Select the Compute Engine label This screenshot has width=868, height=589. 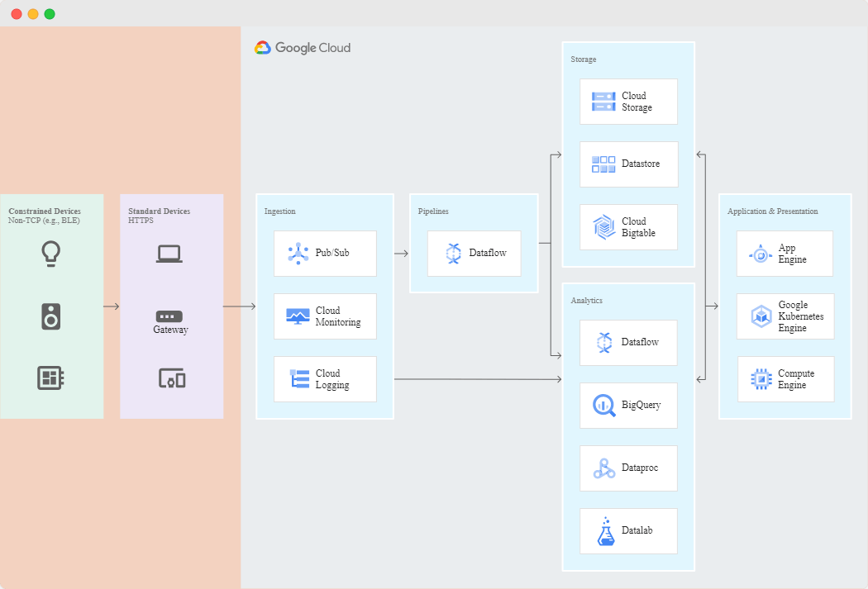pyautogui.click(x=796, y=379)
